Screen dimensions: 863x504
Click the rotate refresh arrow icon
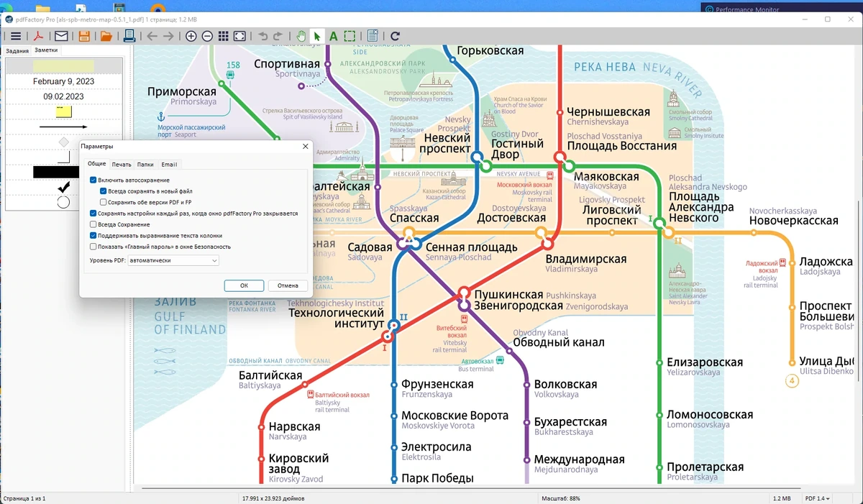tap(395, 36)
